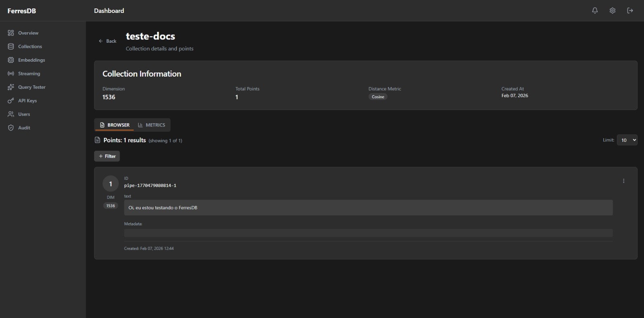Click the Dashboard header title
This screenshot has height=318, width=644.
(x=109, y=11)
